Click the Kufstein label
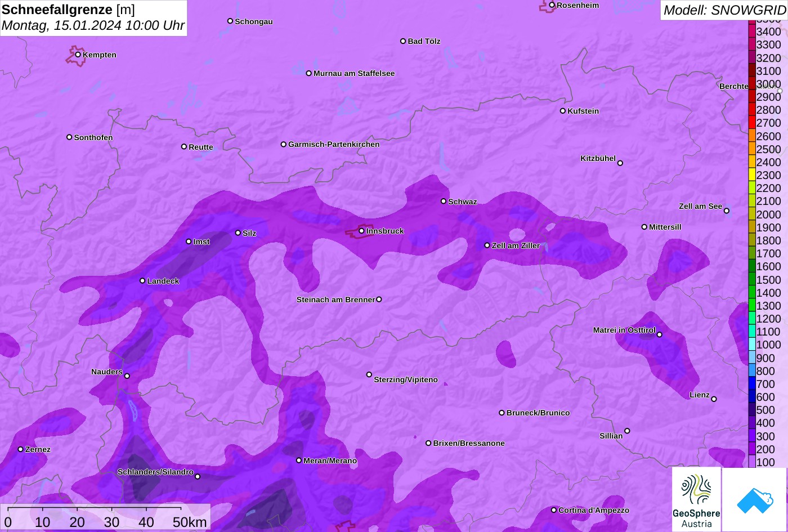The image size is (788, 532). pyautogui.click(x=583, y=111)
